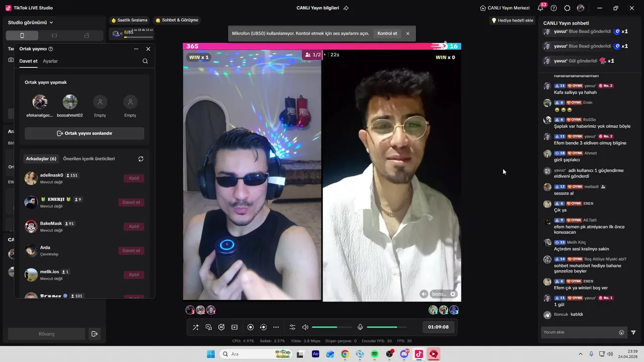Select the efekanaligec co-host avatar

pos(40,102)
